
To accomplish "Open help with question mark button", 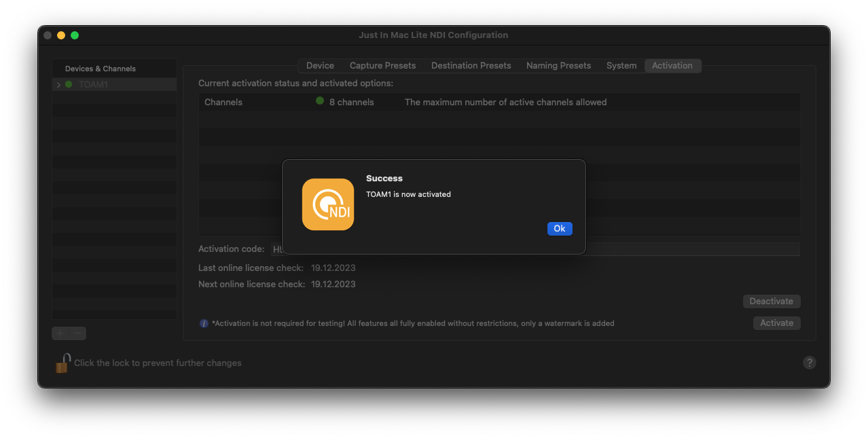I will pos(809,363).
